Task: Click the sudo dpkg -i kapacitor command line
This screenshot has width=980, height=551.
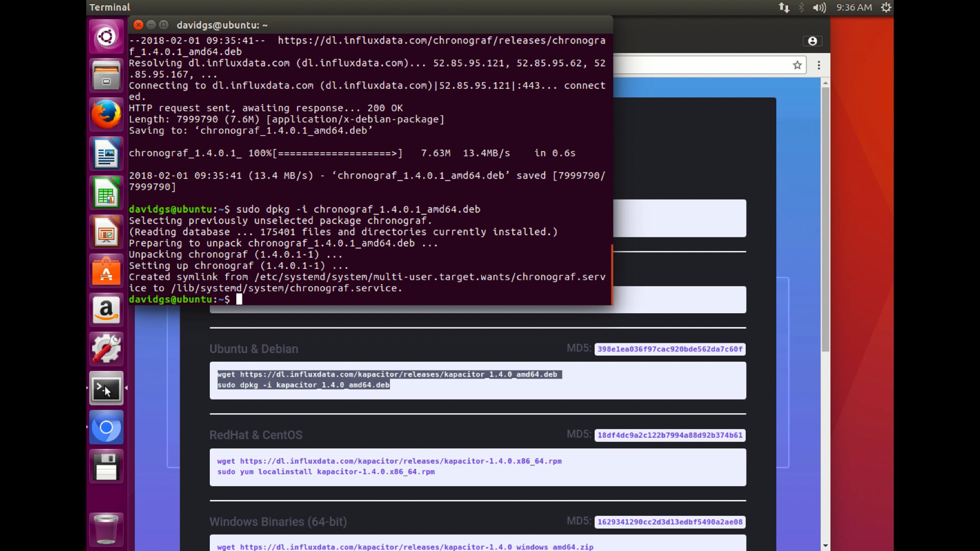Action: coord(303,385)
